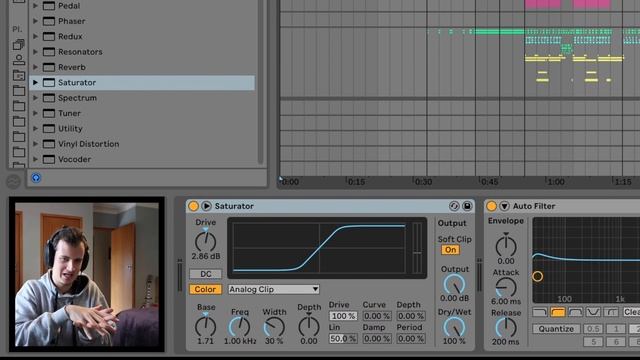Turn off Soft Clip On button
640x360 pixels.
(451, 250)
